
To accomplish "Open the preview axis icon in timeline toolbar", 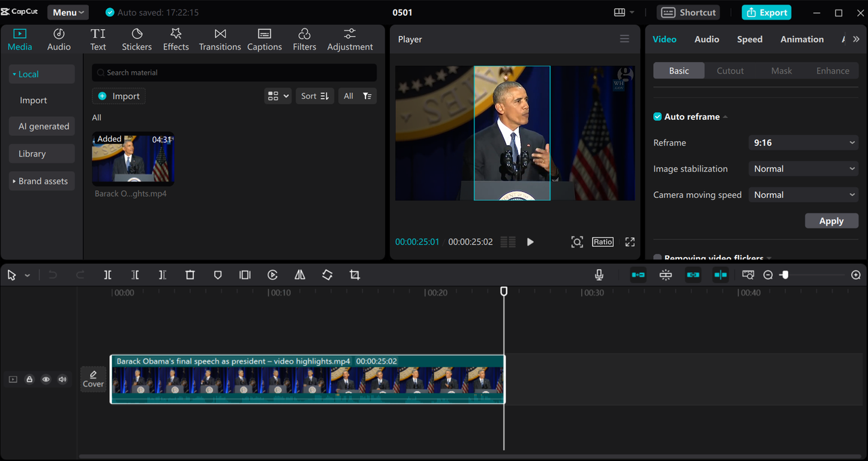I will [748, 275].
